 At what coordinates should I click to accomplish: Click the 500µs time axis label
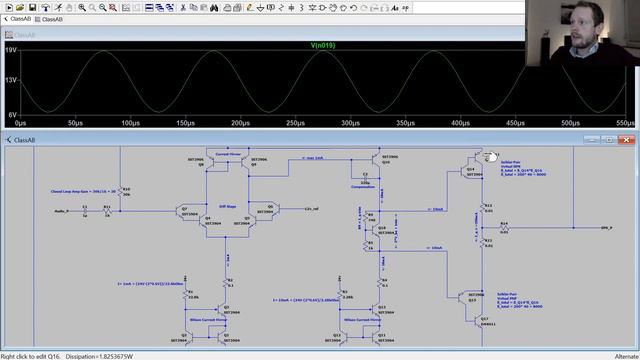point(570,123)
